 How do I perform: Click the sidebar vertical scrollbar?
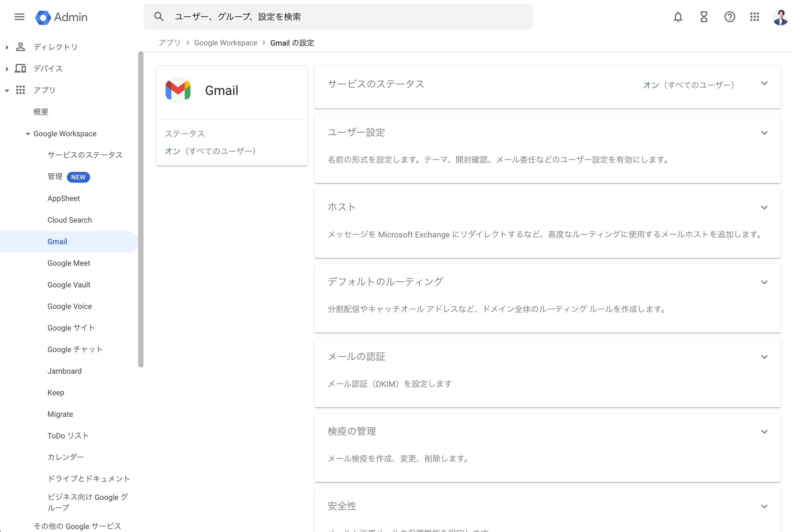pos(141,209)
